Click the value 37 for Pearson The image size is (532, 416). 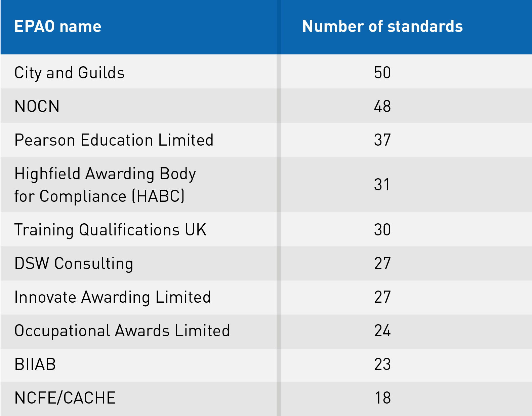[x=382, y=140]
